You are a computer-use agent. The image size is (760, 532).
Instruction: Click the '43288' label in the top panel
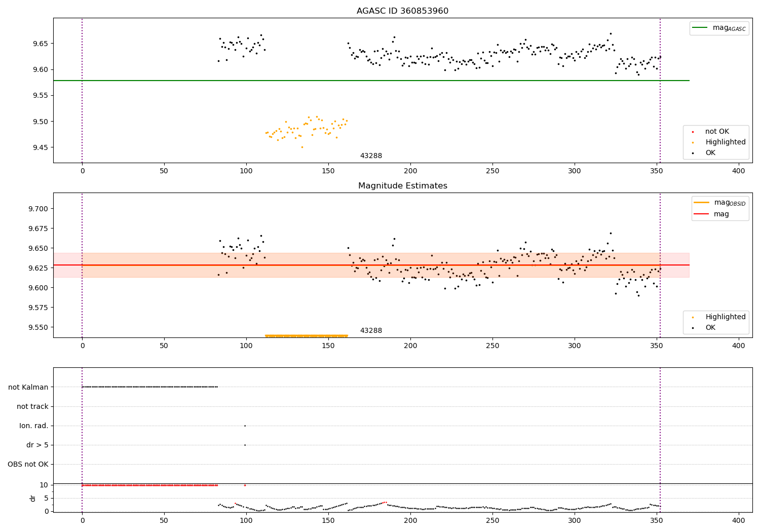point(371,156)
